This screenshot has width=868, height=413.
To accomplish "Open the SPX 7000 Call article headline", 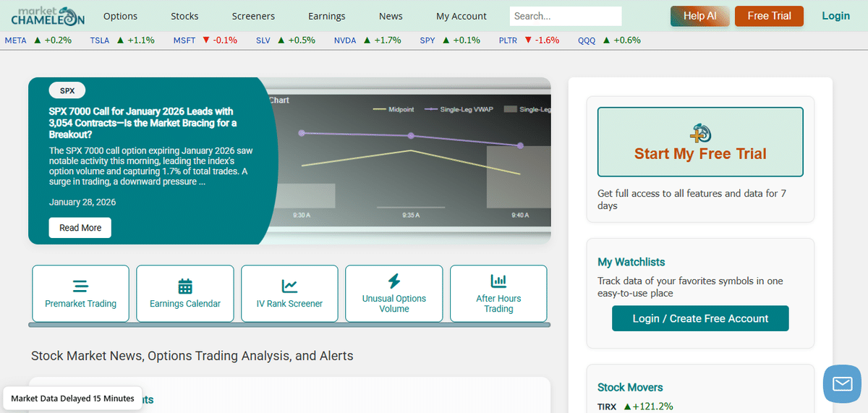I will (x=142, y=122).
